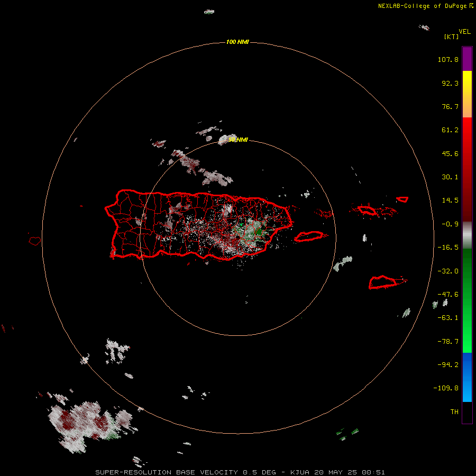476x476 pixels.
Task: Select the 30.1 legend value
Action: coord(450,177)
